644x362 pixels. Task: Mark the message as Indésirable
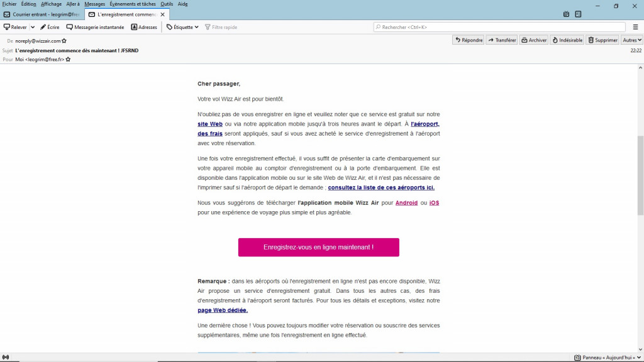pyautogui.click(x=567, y=40)
